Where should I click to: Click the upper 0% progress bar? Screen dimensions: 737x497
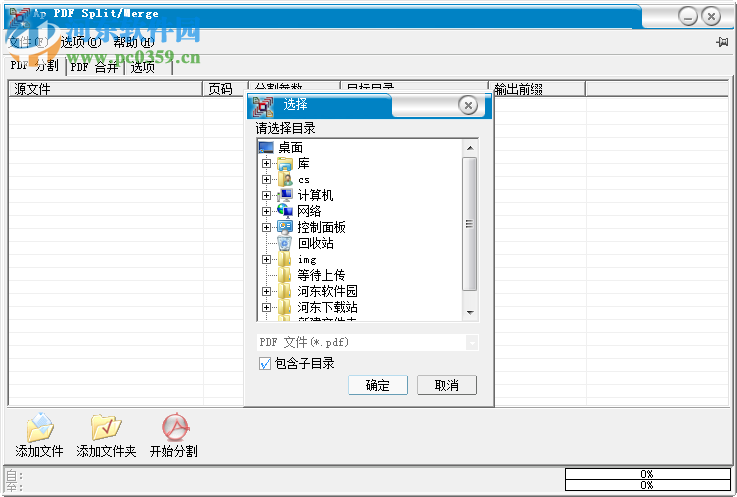point(647,474)
